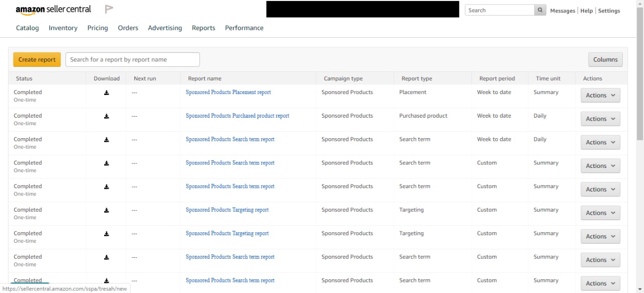Click the flag icon beside Seller Central logo
The height and width of the screenshot is (293, 644).
click(x=109, y=9)
